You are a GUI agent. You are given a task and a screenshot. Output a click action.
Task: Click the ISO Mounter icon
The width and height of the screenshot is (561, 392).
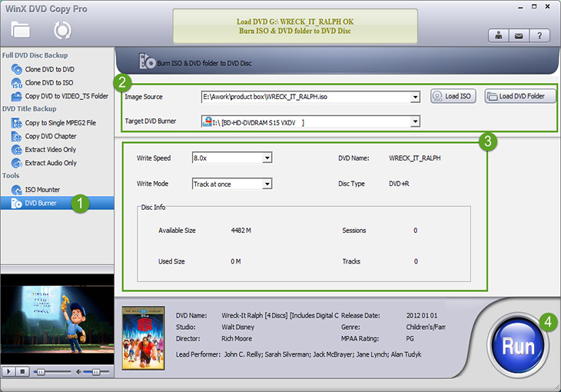16,190
